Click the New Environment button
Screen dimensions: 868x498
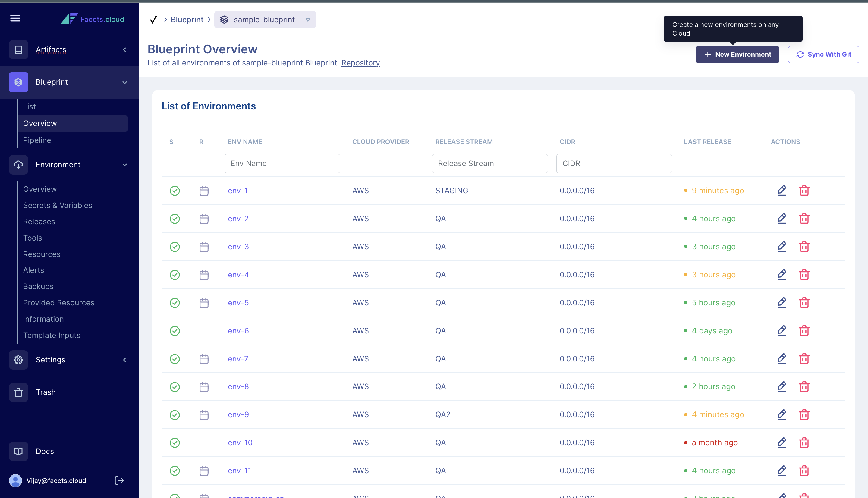tap(737, 54)
